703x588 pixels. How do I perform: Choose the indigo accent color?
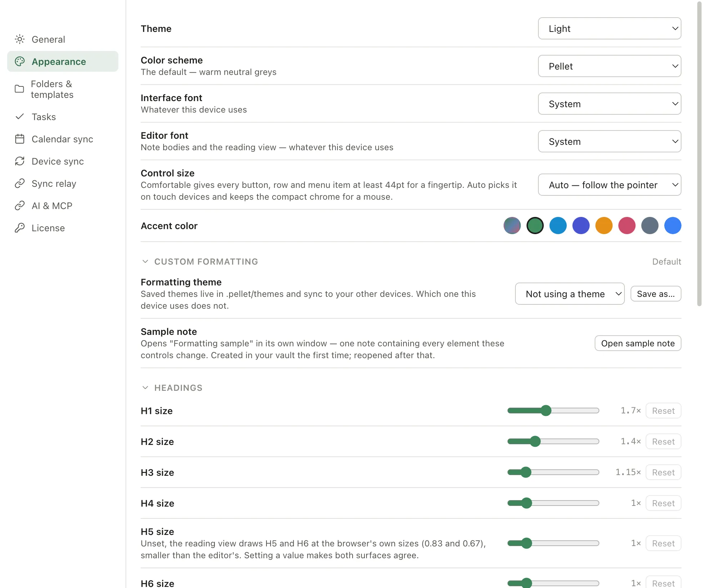pyautogui.click(x=581, y=226)
